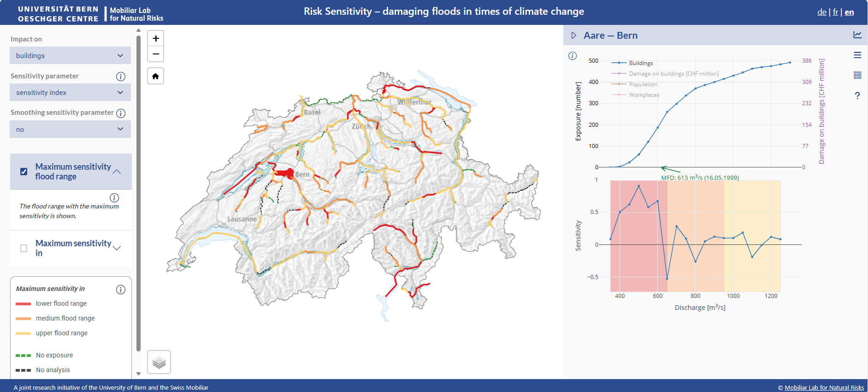Toggle Buildings series in chart legend

point(641,63)
